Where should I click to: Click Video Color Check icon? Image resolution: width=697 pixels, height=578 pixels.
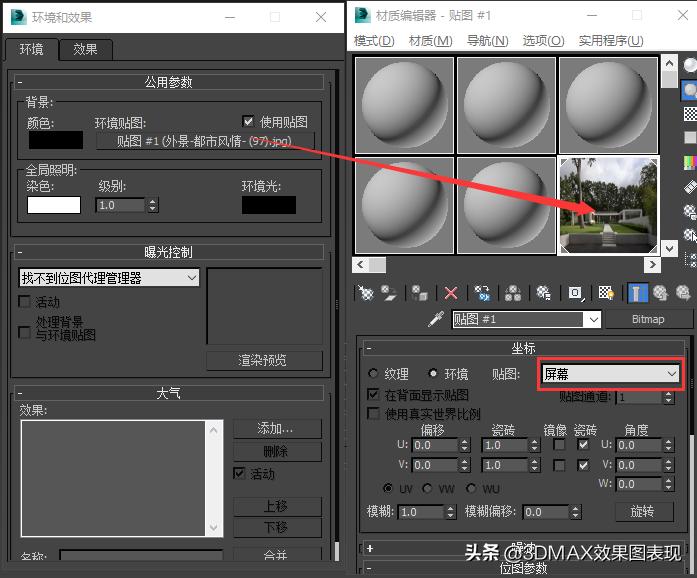click(x=689, y=162)
